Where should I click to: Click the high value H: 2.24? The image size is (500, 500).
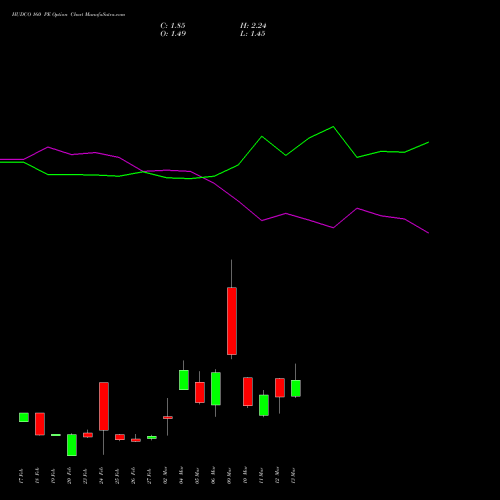253,26
